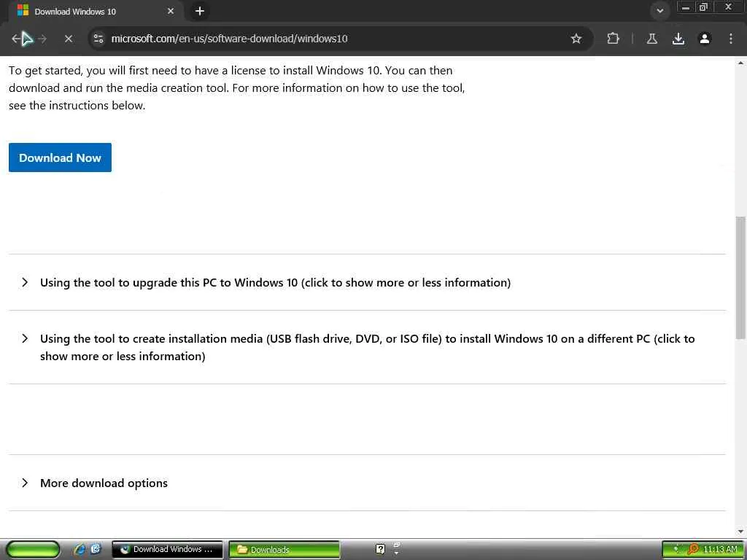747x560 pixels.
Task: Click the 'To get started' instruction paragraph
Action: [x=237, y=87]
